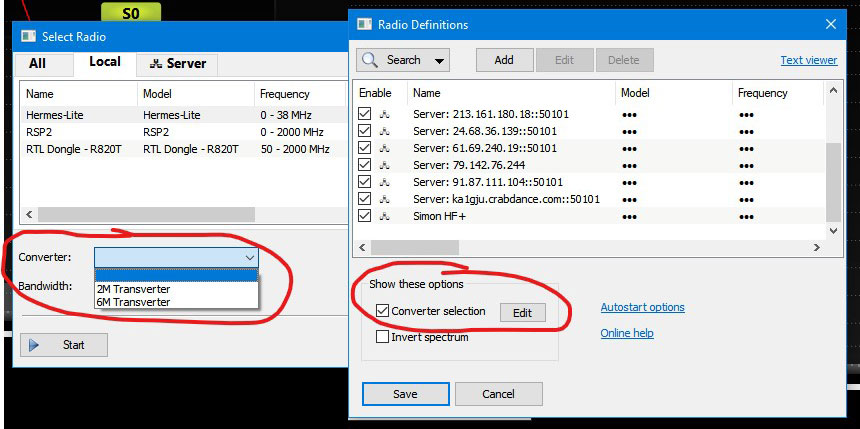The width and height of the screenshot is (860, 429).
Task: Pick 6M Transverter in the converter list
Action: click(x=133, y=302)
